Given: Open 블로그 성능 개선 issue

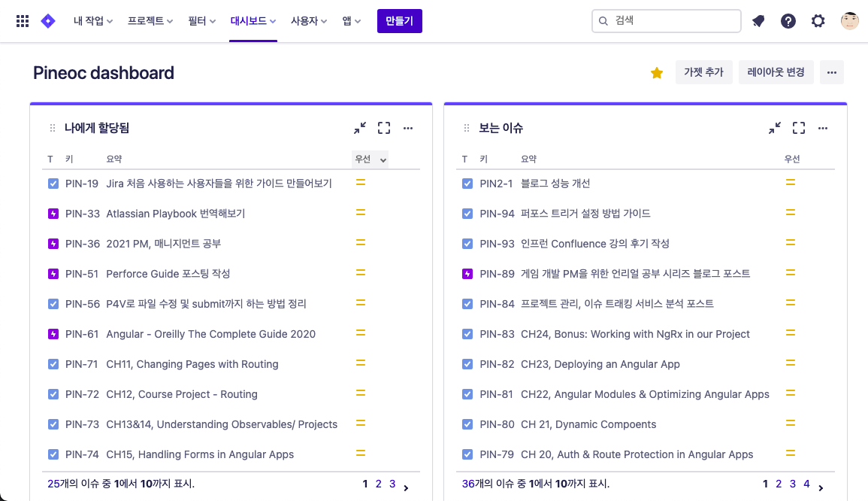Looking at the screenshot, I should (x=555, y=184).
